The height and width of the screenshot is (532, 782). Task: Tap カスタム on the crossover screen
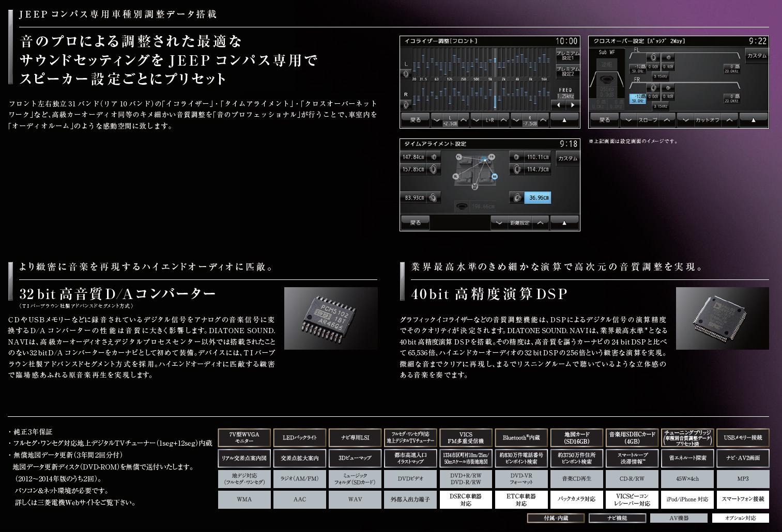click(757, 56)
